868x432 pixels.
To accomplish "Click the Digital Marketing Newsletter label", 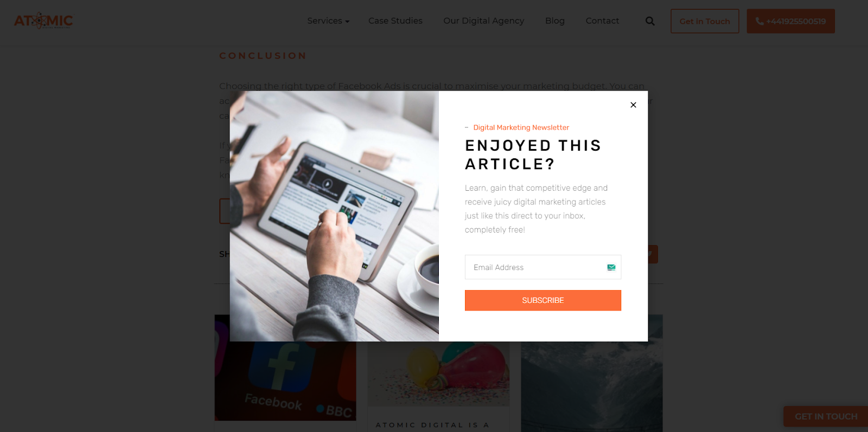I will tap(521, 127).
